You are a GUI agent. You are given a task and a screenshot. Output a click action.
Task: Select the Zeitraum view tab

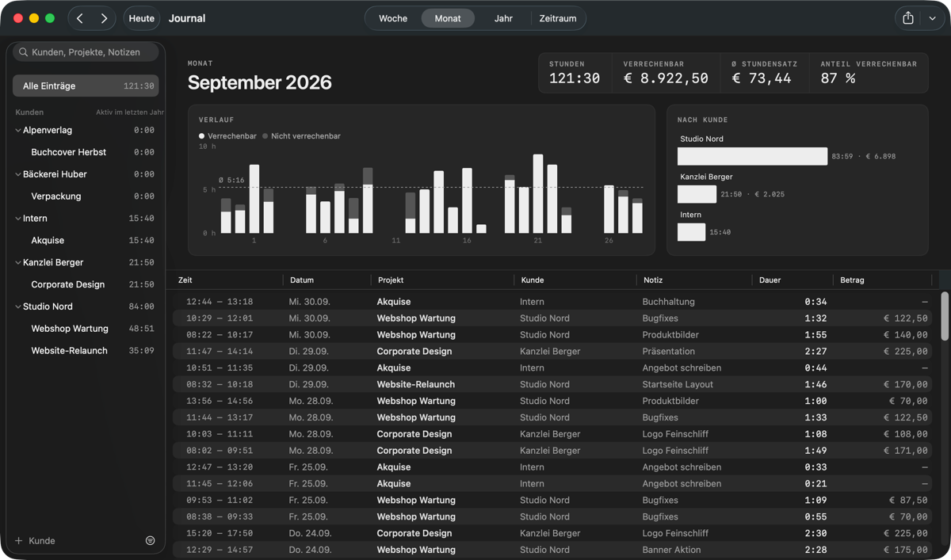click(x=558, y=18)
